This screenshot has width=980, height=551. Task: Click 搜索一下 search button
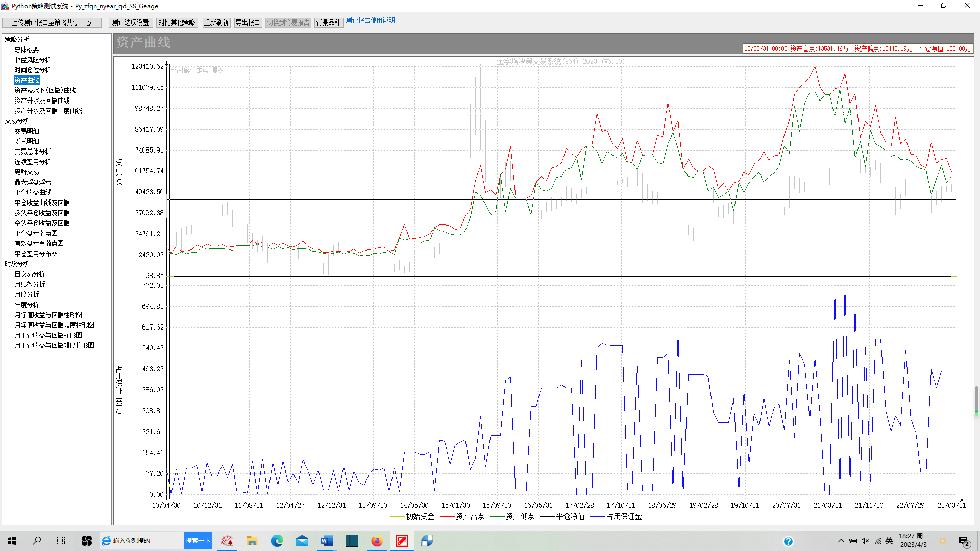(198, 541)
